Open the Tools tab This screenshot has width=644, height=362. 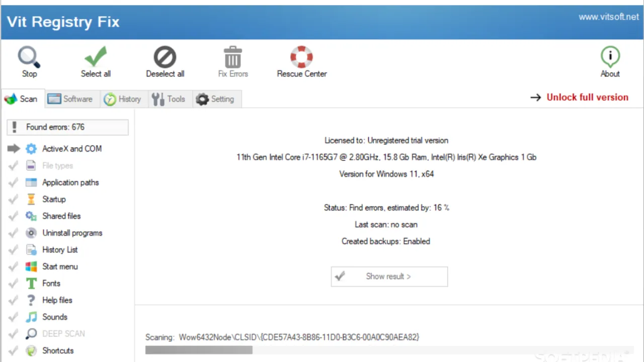[170, 99]
